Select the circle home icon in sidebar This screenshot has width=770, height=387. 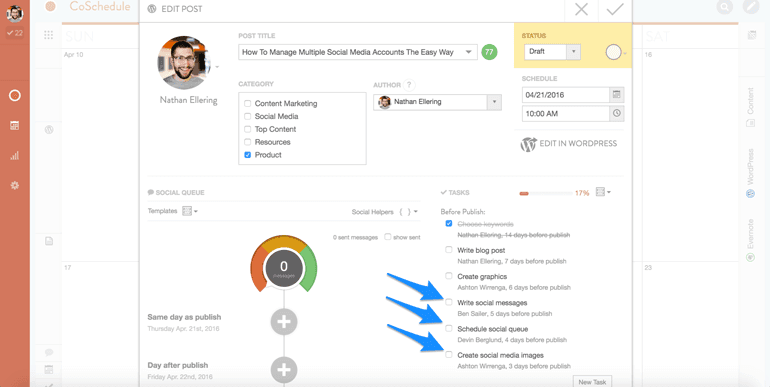15,96
